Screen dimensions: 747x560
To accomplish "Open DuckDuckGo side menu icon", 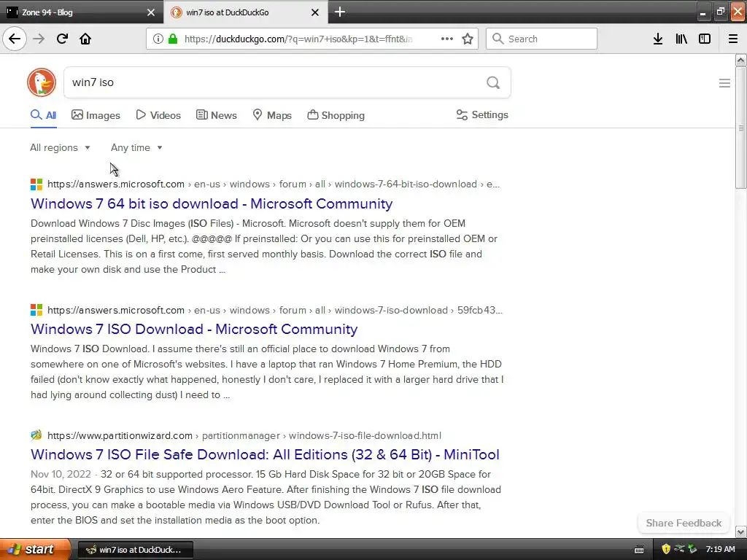I will pyautogui.click(x=724, y=83).
